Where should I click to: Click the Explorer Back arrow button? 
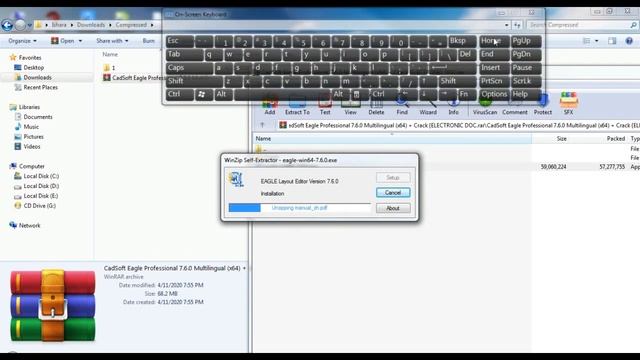pos(7,25)
